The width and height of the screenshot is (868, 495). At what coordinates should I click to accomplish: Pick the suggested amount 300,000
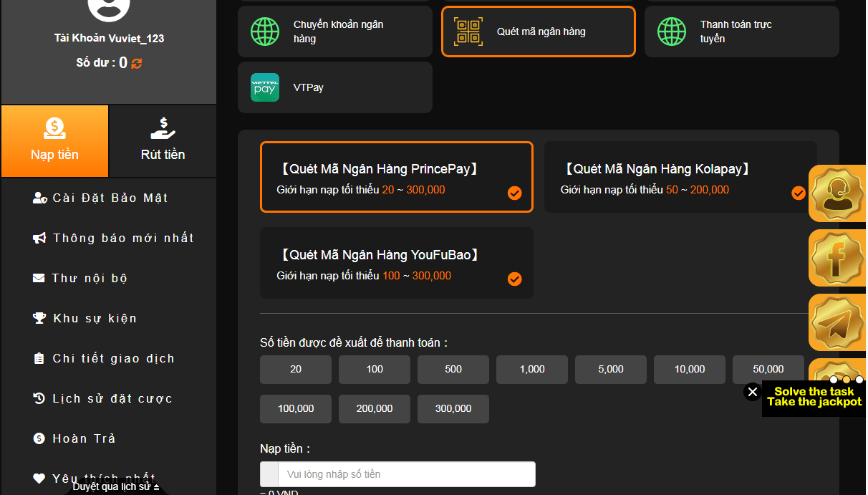click(x=453, y=409)
